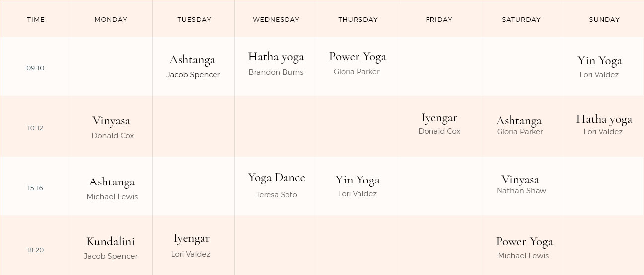
Task: Select Sunday's Hatha yoga class title
Action: click(x=604, y=119)
